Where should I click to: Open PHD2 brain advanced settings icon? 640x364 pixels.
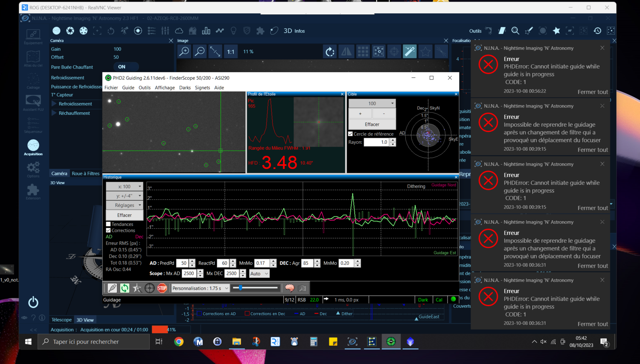click(x=290, y=288)
